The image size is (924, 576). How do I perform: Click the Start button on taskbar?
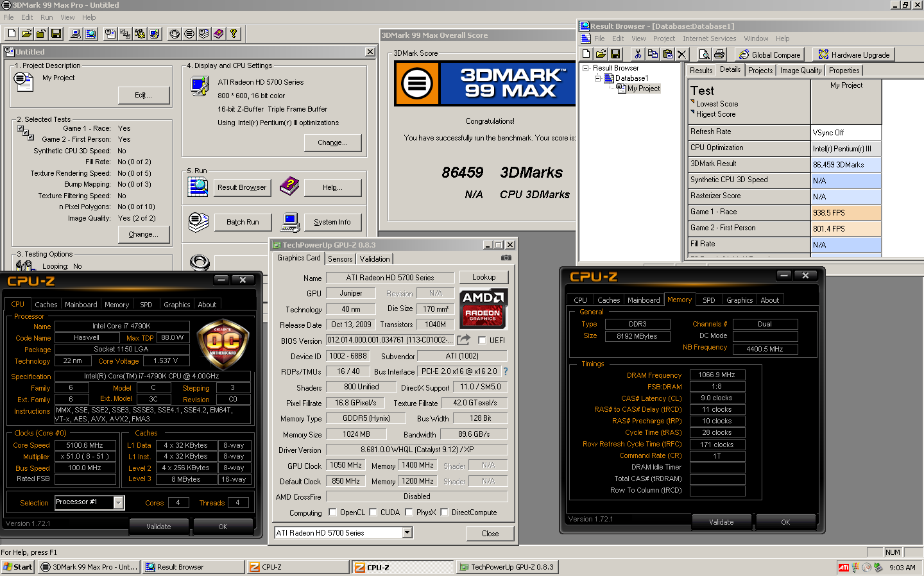coord(18,567)
